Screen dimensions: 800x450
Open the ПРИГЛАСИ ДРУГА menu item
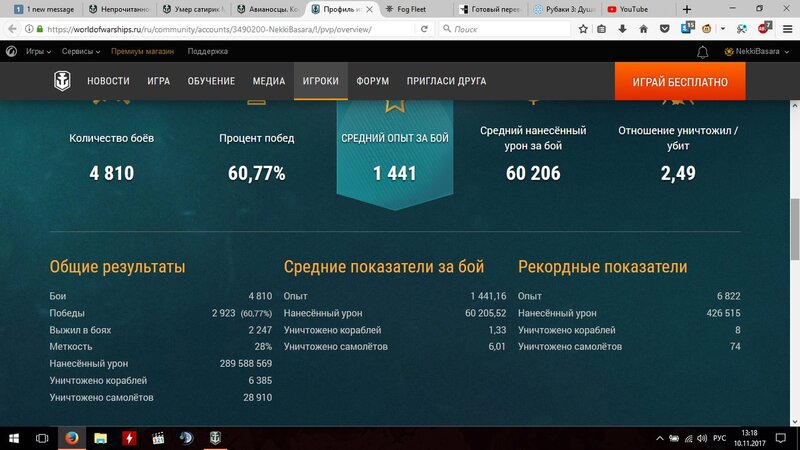pyautogui.click(x=446, y=81)
